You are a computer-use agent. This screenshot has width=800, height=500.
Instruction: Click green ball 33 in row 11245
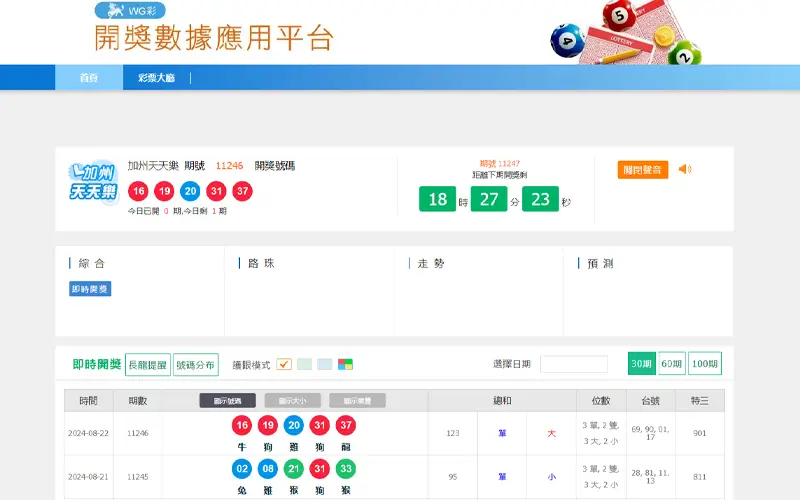pyautogui.click(x=346, y=468)
